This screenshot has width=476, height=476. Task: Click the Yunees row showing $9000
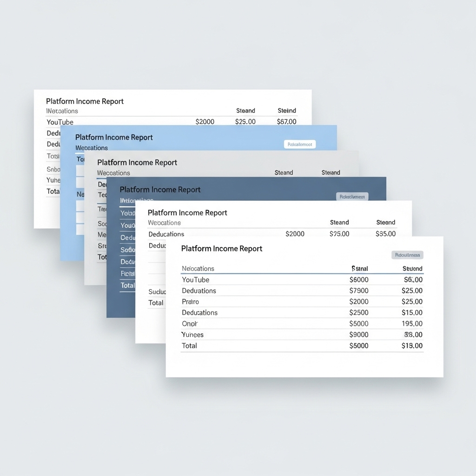(192, 335)
